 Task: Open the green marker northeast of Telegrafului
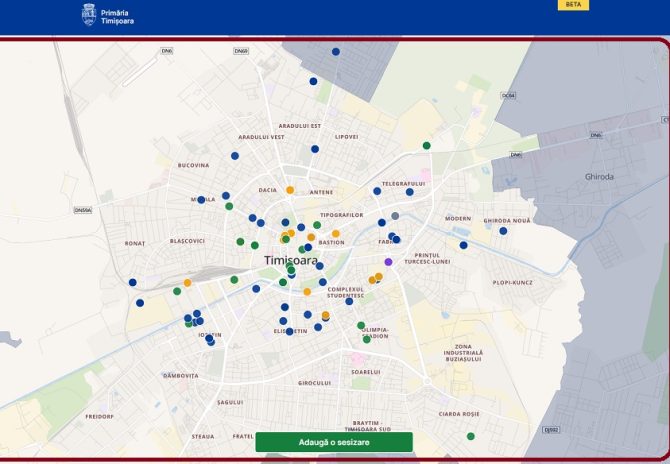tap(427, 146)
